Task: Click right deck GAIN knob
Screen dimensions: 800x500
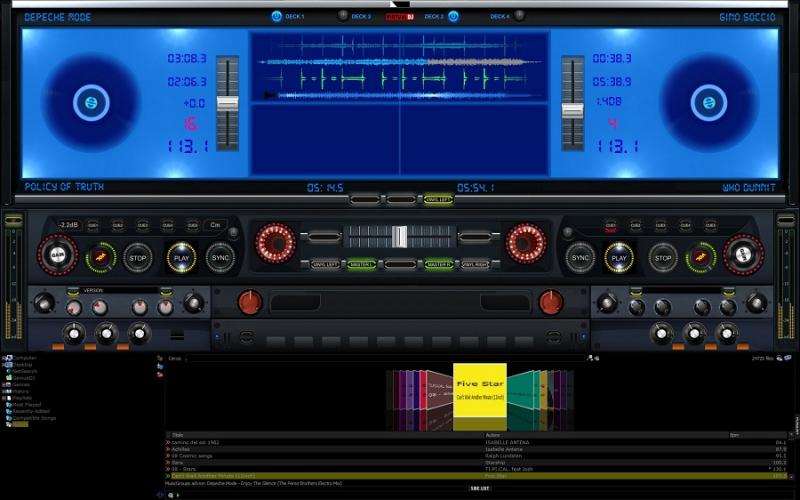Action: coord(743,255)
